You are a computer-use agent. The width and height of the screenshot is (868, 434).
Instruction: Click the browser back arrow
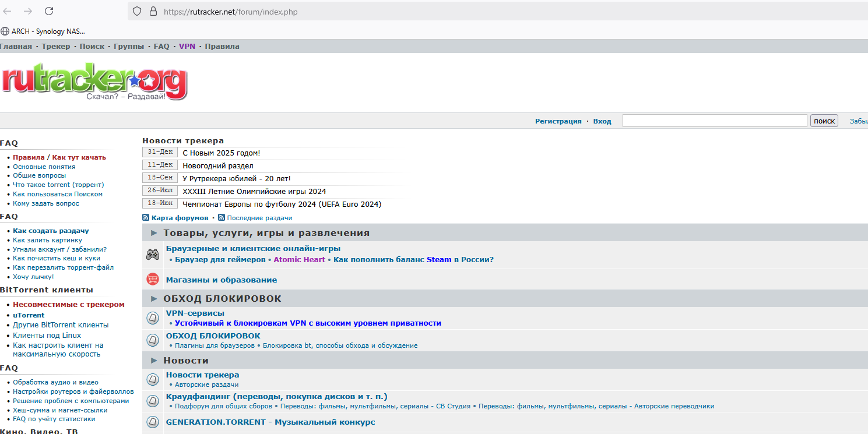click(8, 11)
